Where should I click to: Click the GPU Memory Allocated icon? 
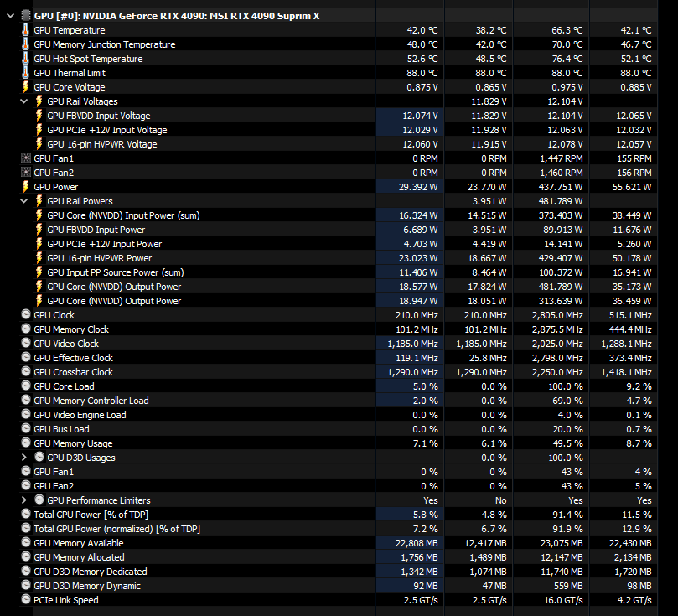point(25,557)
